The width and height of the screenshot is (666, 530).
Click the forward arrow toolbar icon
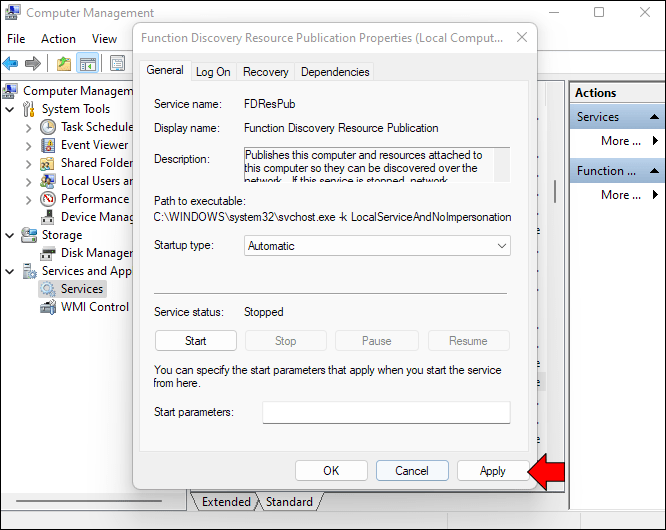33,64
